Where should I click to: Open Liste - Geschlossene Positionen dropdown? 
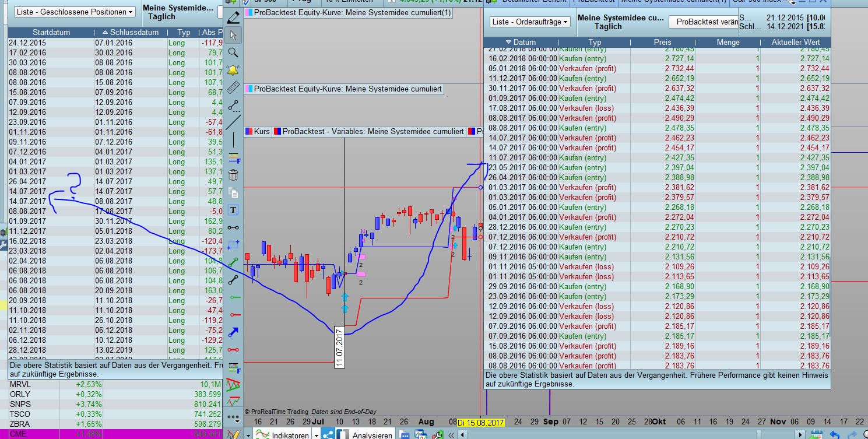pos(74,12)
